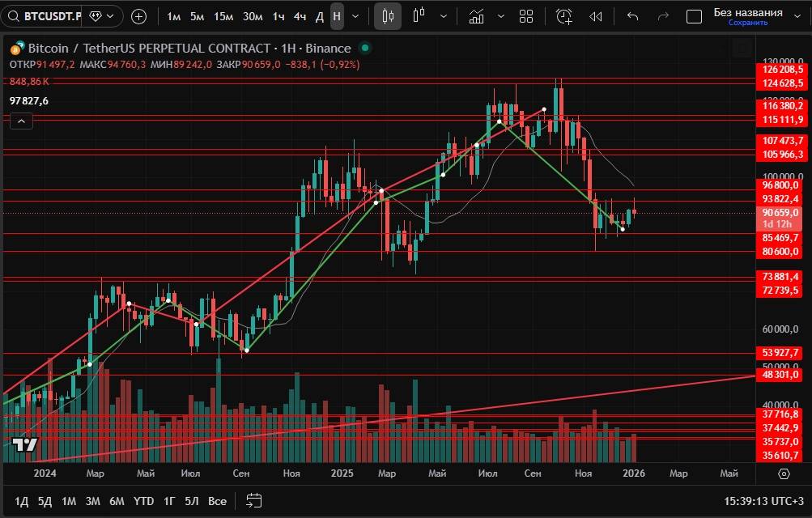Open chart scale settings gear icon
Image resolution: width=812 pixels, height=518 pixels.
[784, 474]
